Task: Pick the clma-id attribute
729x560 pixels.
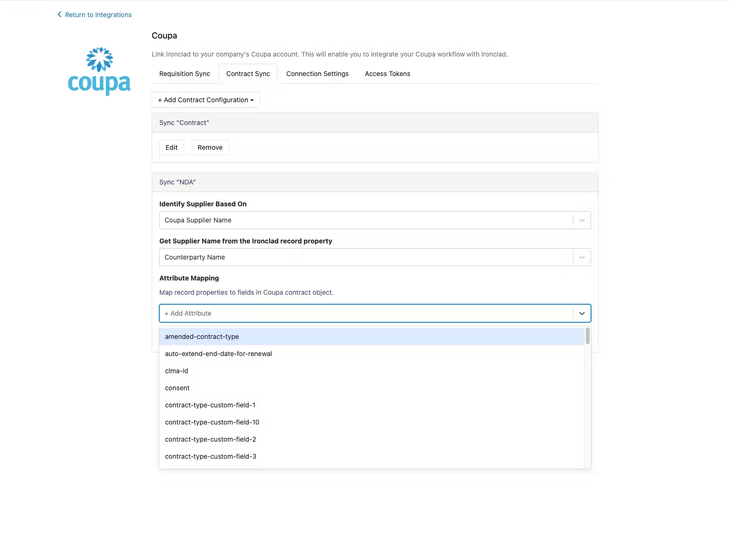Action: pos(371,371)
